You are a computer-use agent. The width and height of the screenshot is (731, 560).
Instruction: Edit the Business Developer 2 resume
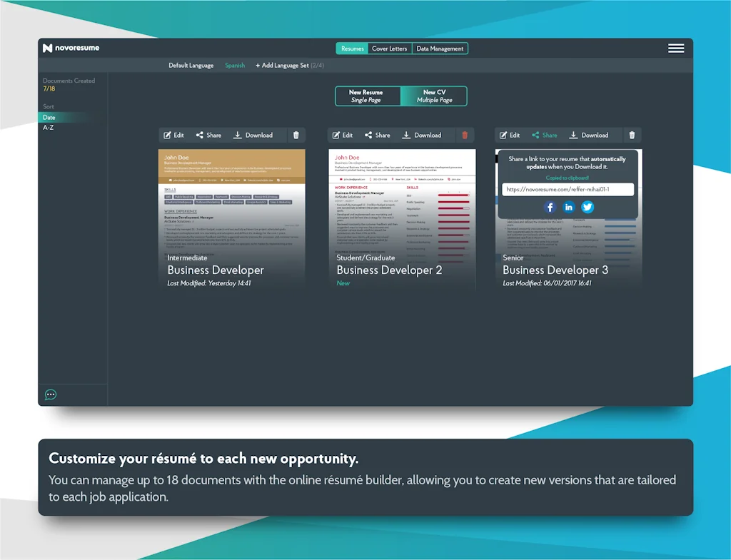[343, 135]
